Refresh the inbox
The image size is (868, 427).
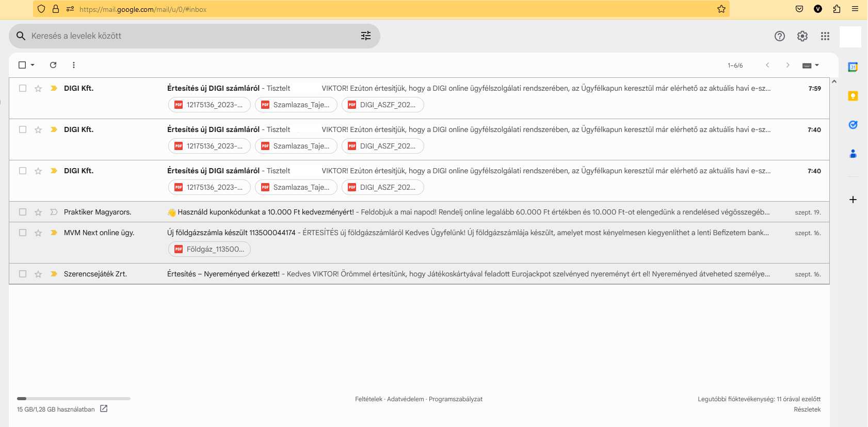[x=53, y=65]
